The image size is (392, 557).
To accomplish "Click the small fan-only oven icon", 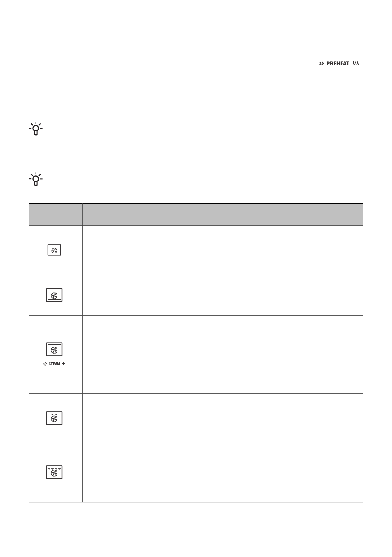I will point(55,251).
